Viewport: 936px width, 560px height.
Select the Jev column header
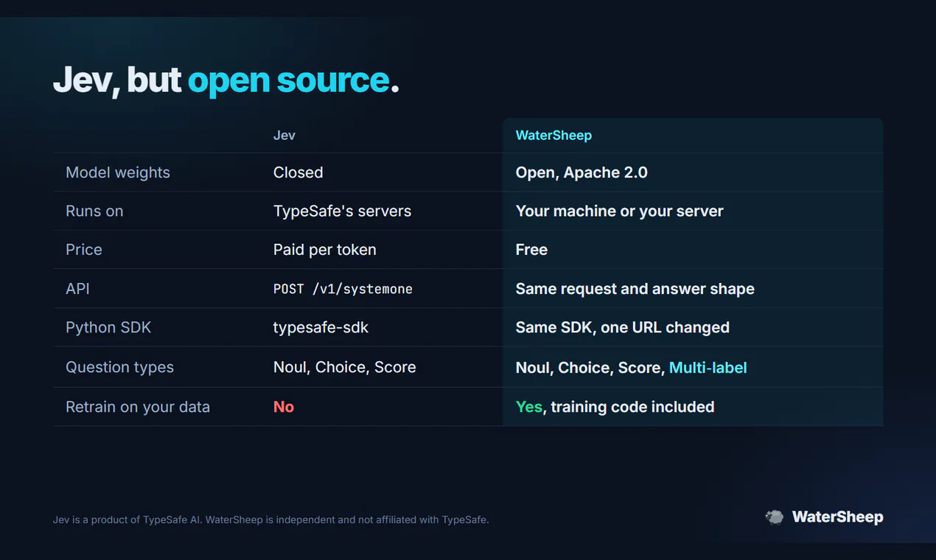[x=284, y=136]
